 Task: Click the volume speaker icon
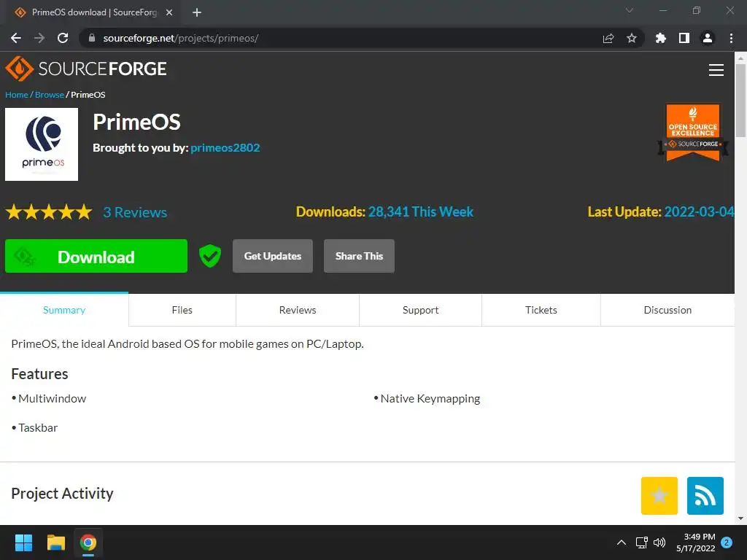tap(659, 542)
